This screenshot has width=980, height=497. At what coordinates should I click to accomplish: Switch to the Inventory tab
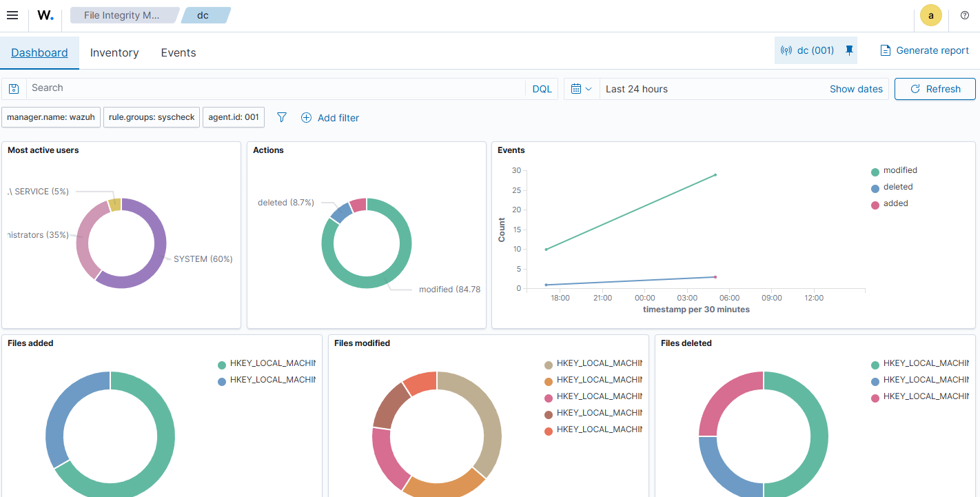114,53
